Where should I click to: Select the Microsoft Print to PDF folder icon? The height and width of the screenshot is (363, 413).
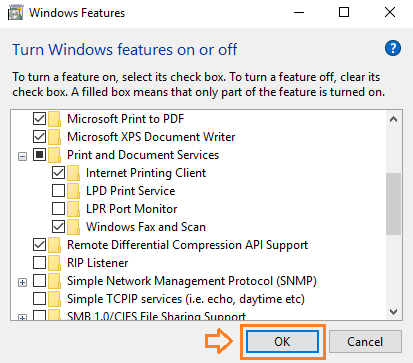(x=54, y=119)
